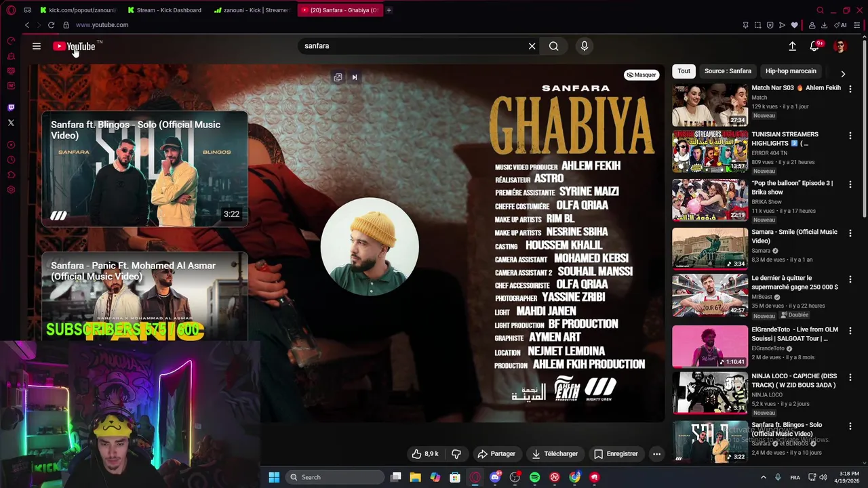868x488 pixels.
Task: Open Opera sidebar settings gear icon
Action: click(11, 190)
